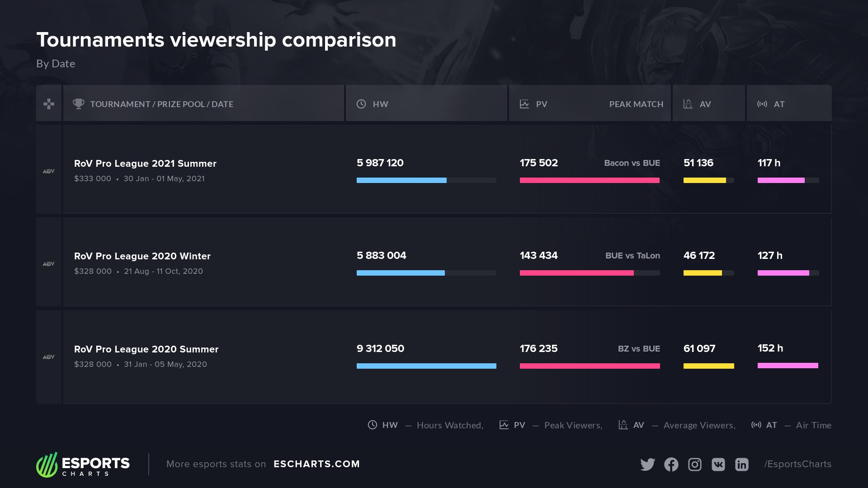Screen dimensions: 868x488
Task: Click the trophy icon in the tournament header
Action: tap(79, 104)
